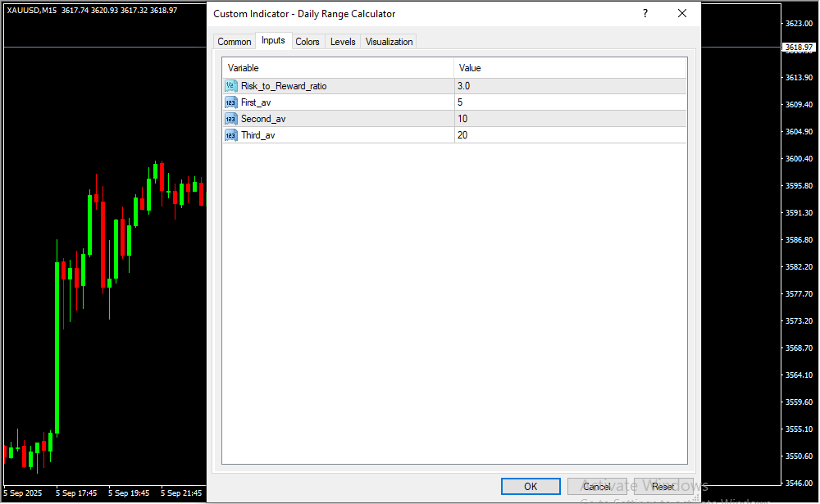Open the Colors tab
Viewport: 820px width, 504px height.
coord(307,42)
